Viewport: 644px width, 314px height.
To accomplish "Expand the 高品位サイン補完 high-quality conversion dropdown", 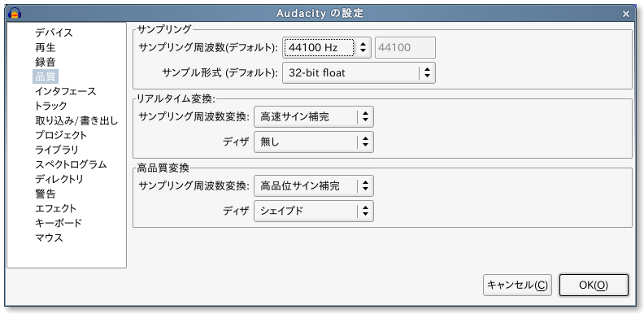I will tap(314, 186).
